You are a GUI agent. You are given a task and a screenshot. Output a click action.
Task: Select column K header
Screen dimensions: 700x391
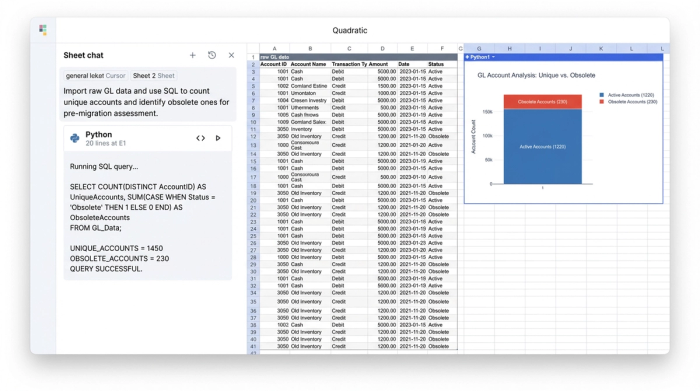tap(601, 49)
